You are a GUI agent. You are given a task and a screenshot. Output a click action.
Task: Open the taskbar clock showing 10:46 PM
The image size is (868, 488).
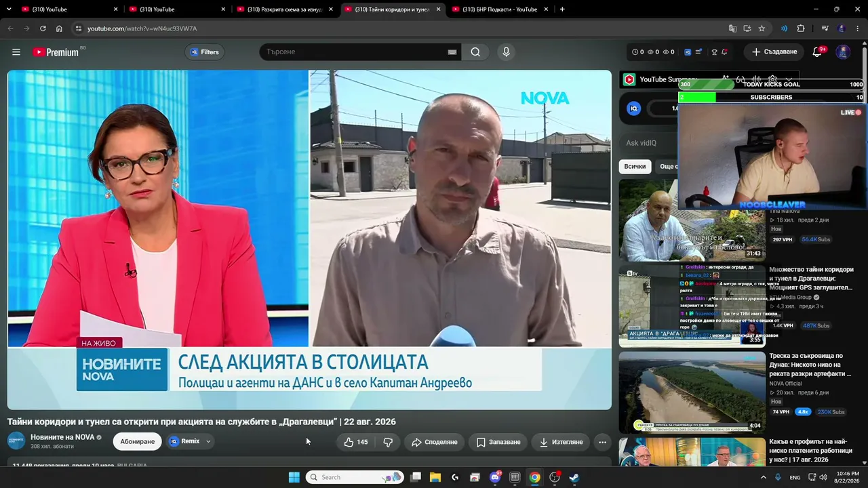(848, 477)
